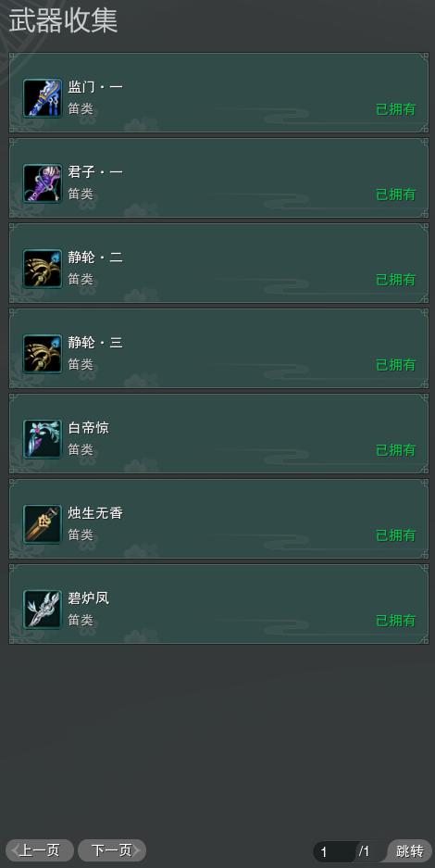Select the 白帝惊 weapon icon

click(x=43, y=439)
